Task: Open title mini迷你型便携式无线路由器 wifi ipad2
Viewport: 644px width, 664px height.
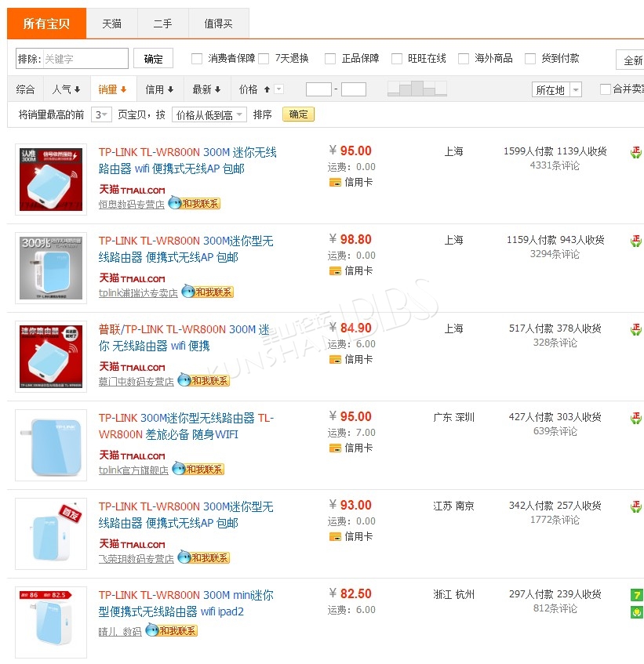Action: click(x=186, y=603)
